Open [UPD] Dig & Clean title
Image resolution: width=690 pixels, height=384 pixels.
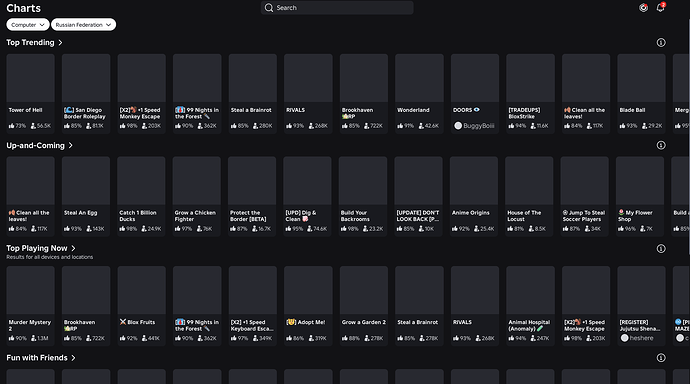(x=301, y=216)
